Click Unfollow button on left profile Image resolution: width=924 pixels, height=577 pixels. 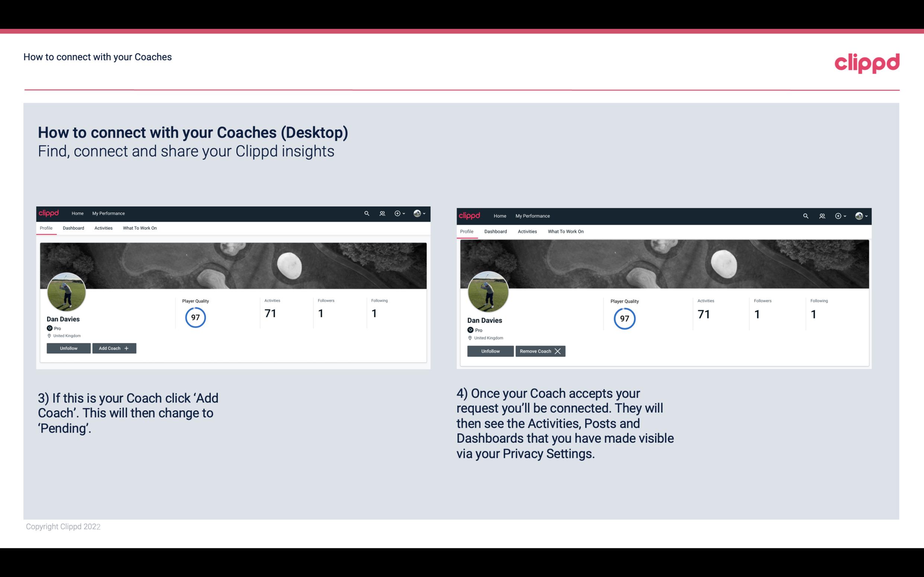[68, 348]
